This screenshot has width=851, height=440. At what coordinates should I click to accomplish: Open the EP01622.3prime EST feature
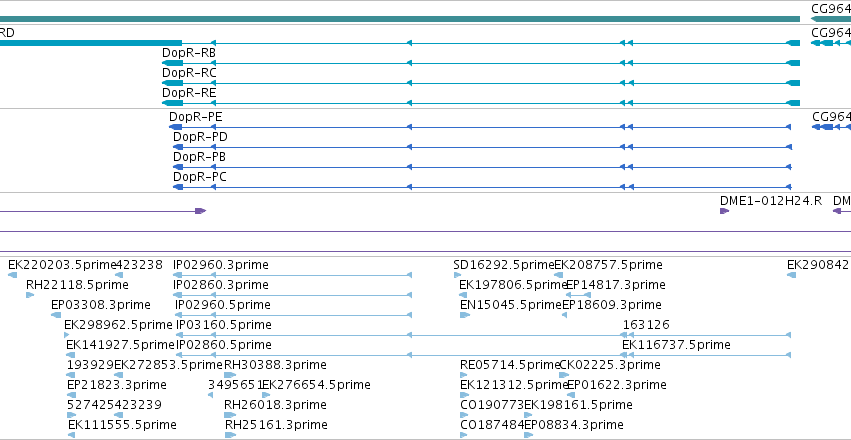coord(571,395)
